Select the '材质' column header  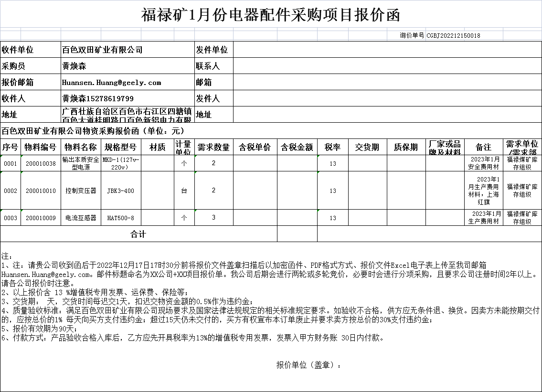click(x=158, y=147)
